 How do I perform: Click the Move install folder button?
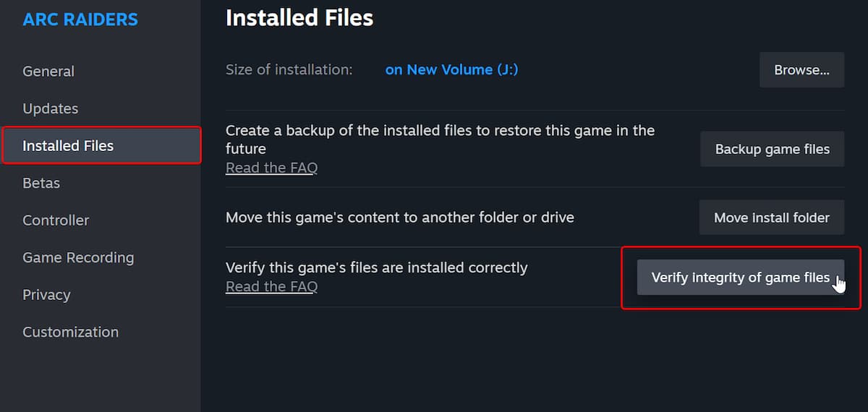771,218
